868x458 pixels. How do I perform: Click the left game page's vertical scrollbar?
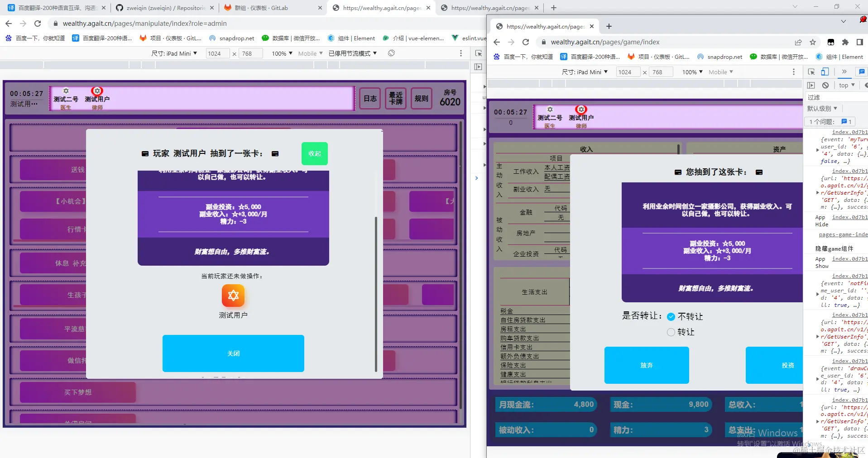pos(461,265)
